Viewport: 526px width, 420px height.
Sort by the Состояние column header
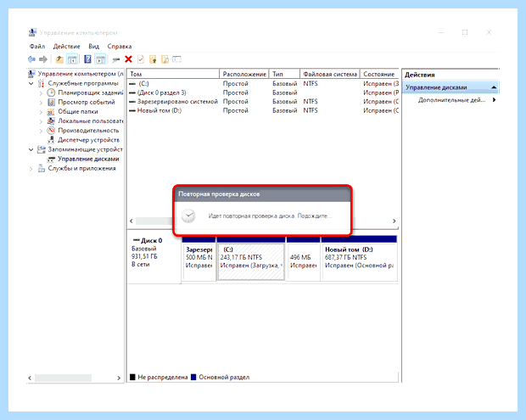click(x=379, y=74)
